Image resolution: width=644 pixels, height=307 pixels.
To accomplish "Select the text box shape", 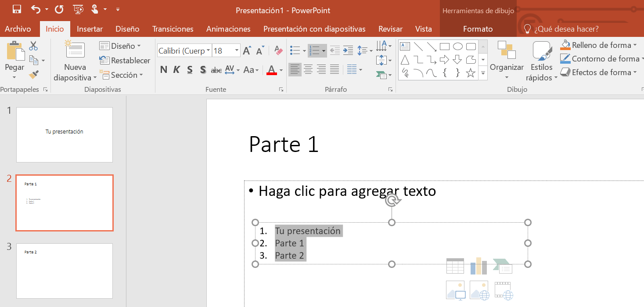I will tap(405, 47).
